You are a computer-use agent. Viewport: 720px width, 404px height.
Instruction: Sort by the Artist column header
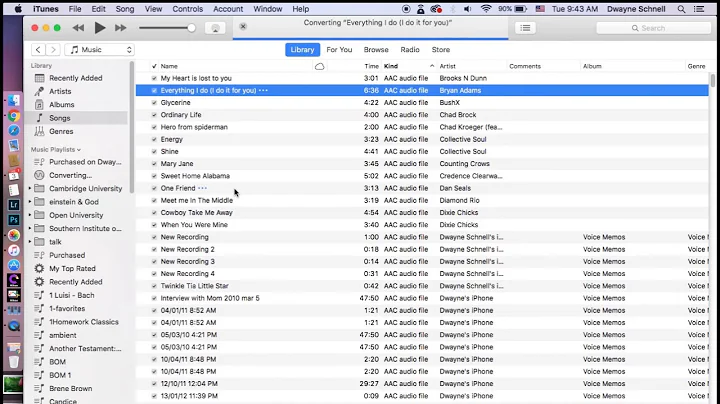pyautogui.click(x=472, y=66)
